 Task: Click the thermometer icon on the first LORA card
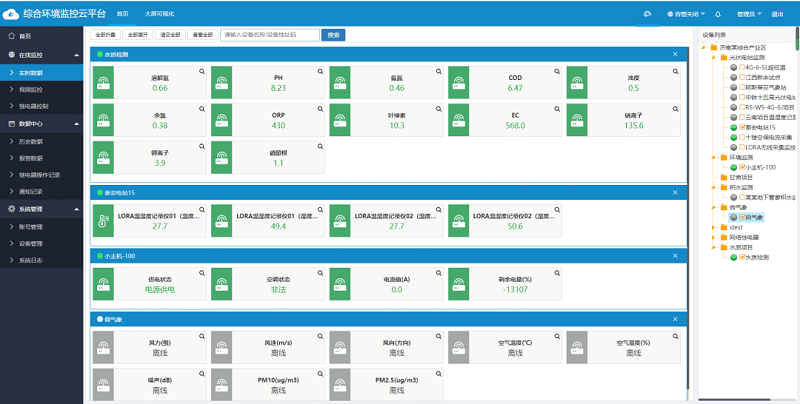point(103,220)
